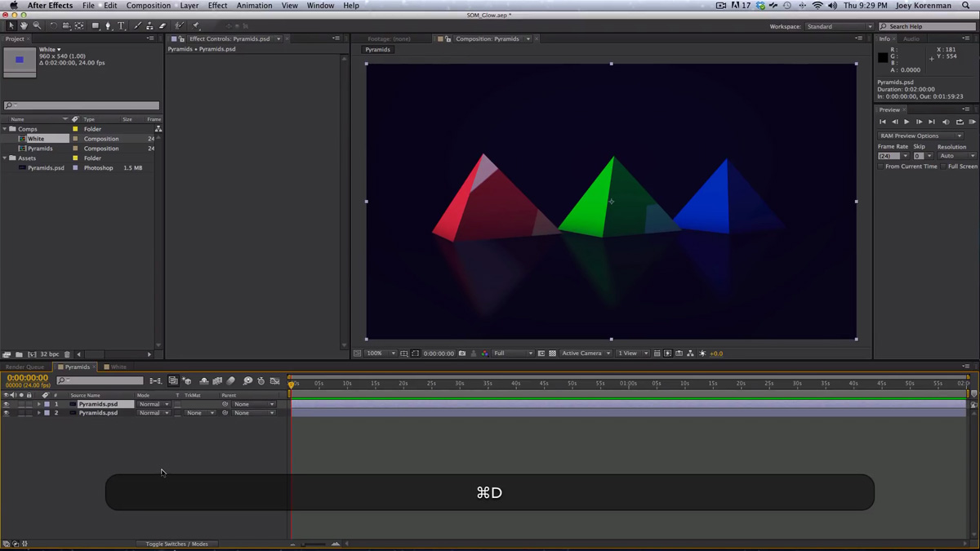Image resolution: width=980 pixels, height=551 pixels.
Task: Hide layer 1 Pyramids.psd with eye toggle
Action: point(6,403)
